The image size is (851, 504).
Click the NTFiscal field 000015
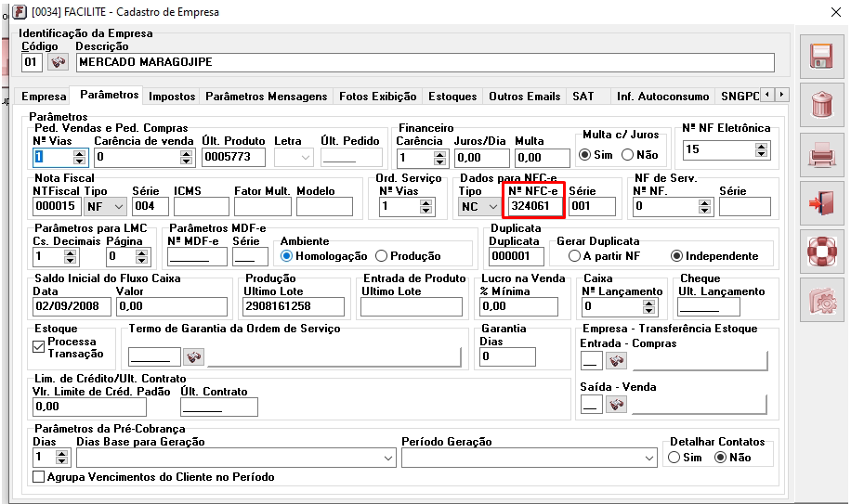point(57,206)
